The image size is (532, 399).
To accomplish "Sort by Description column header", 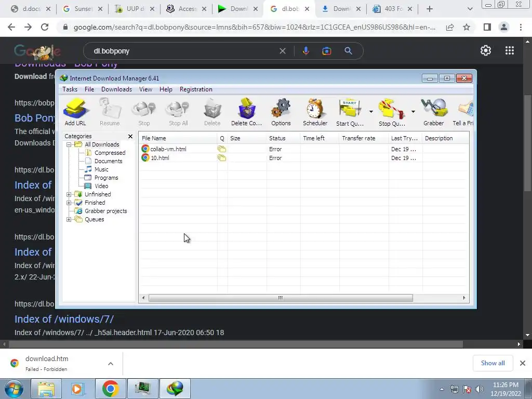I will (445, 138).
